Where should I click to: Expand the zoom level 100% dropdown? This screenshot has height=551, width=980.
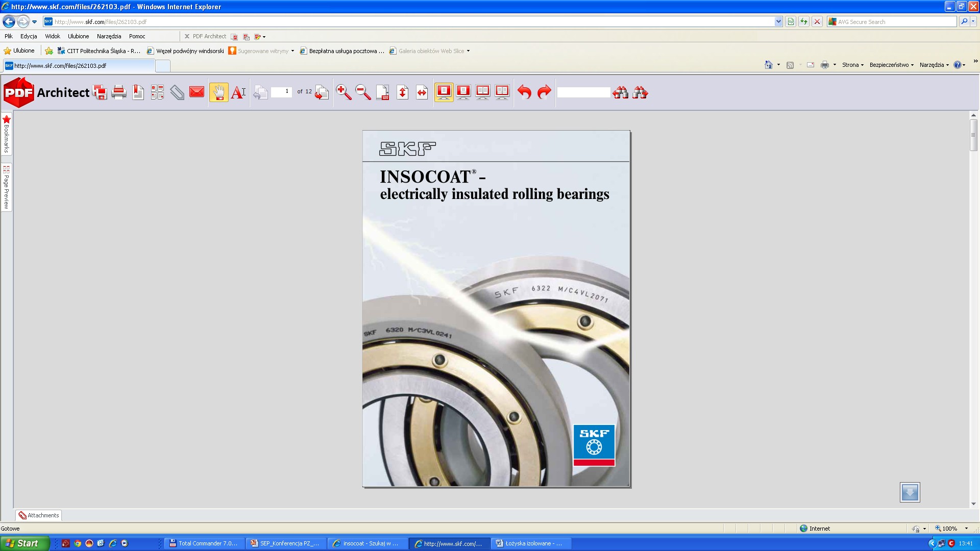[x=966, y=529]
